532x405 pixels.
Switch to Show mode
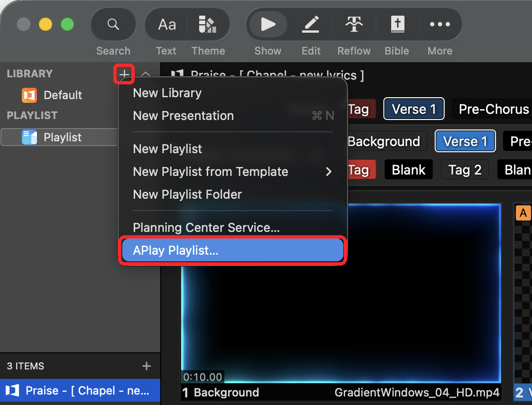pos(268,25)
